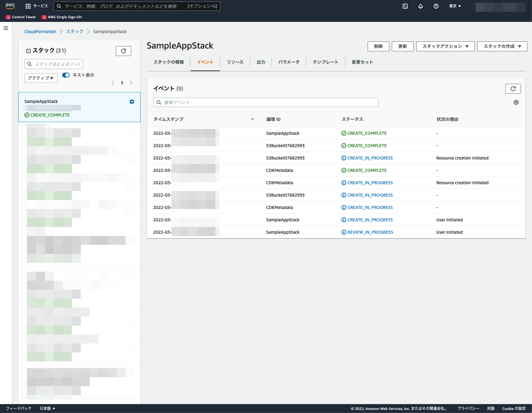Switch to the Outputs tab

tap(261, 62)
